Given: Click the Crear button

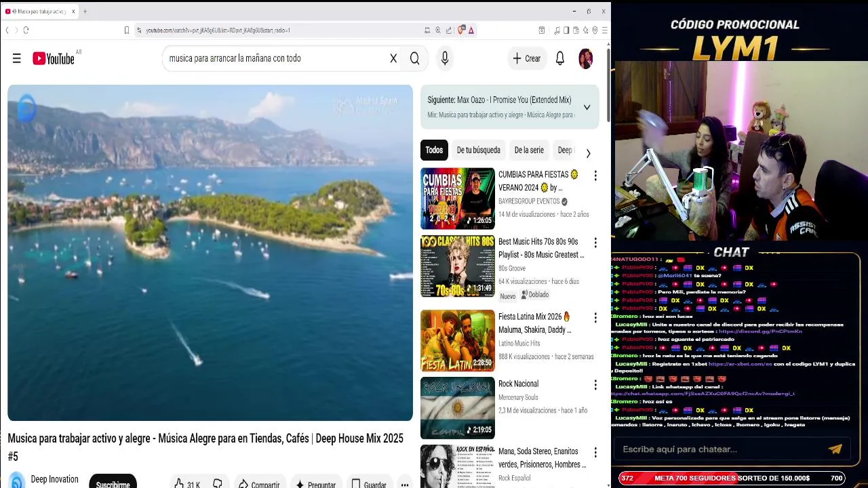Looking at the screenshot, I should [527, 58].
